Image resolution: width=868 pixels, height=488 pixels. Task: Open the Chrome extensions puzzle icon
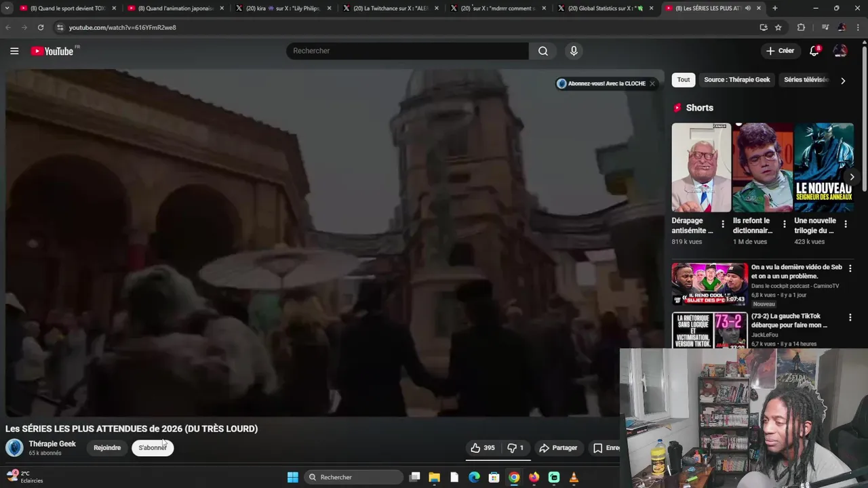pos(801,27)
